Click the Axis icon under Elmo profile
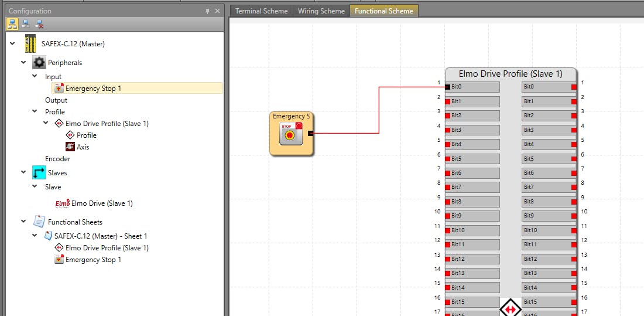644x316 pixels. (70, 147)
